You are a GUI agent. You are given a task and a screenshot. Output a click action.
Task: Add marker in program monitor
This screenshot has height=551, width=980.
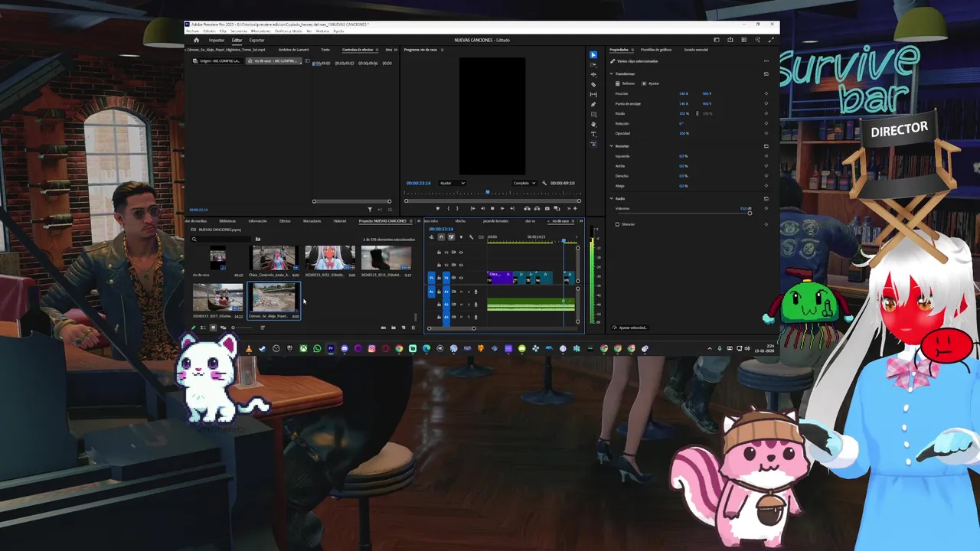[438, 208]
